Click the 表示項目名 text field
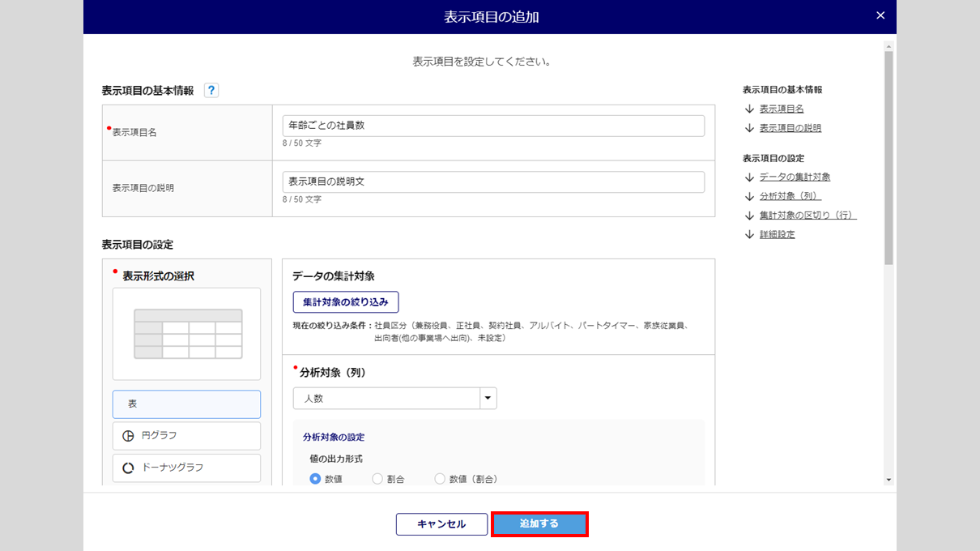Viewport: 980px width, 551px height. [493, 126]
